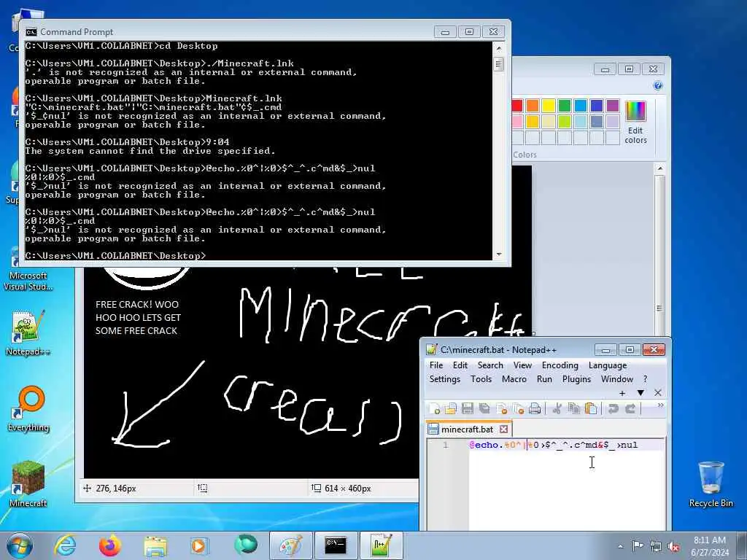The width and height of the screenshot is (747, 560).
Task: Open the Tools menu in Notepad++
Action: 481,379
